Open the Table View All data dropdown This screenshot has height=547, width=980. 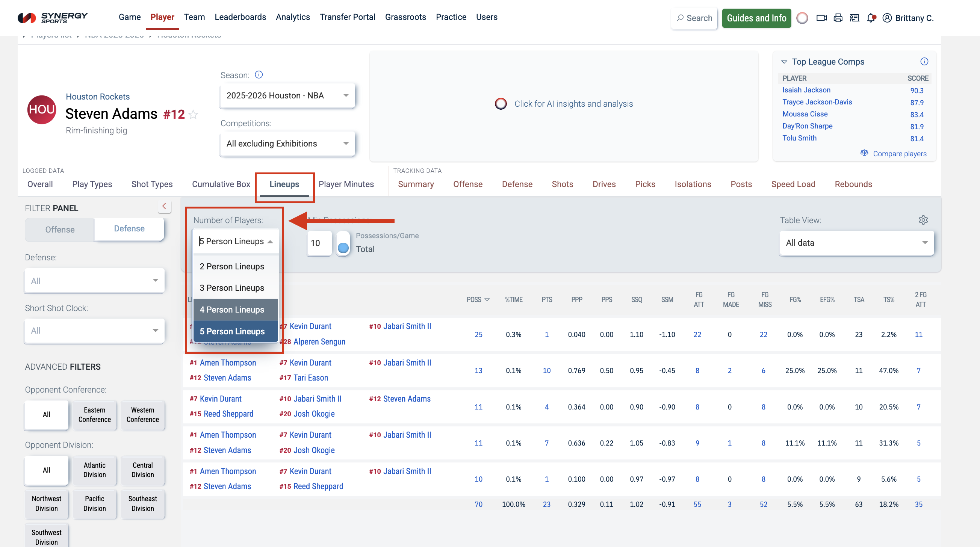[x=857, y=243]
